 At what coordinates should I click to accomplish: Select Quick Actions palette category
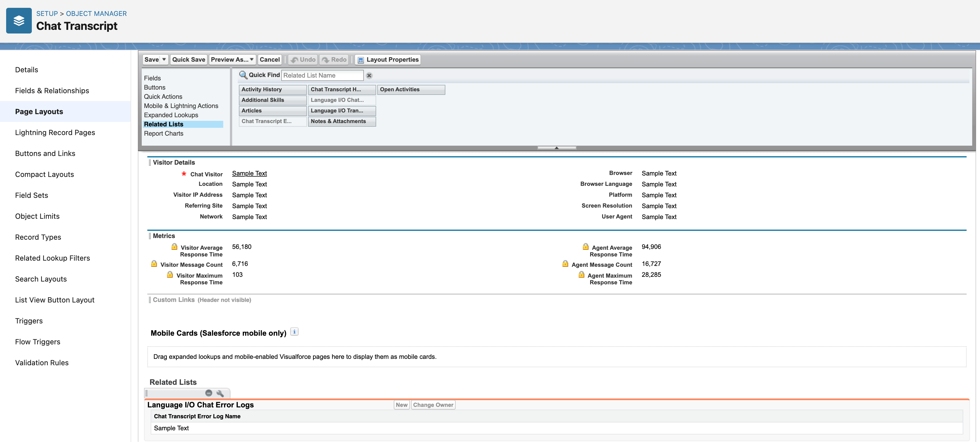[x=163, y=97]
